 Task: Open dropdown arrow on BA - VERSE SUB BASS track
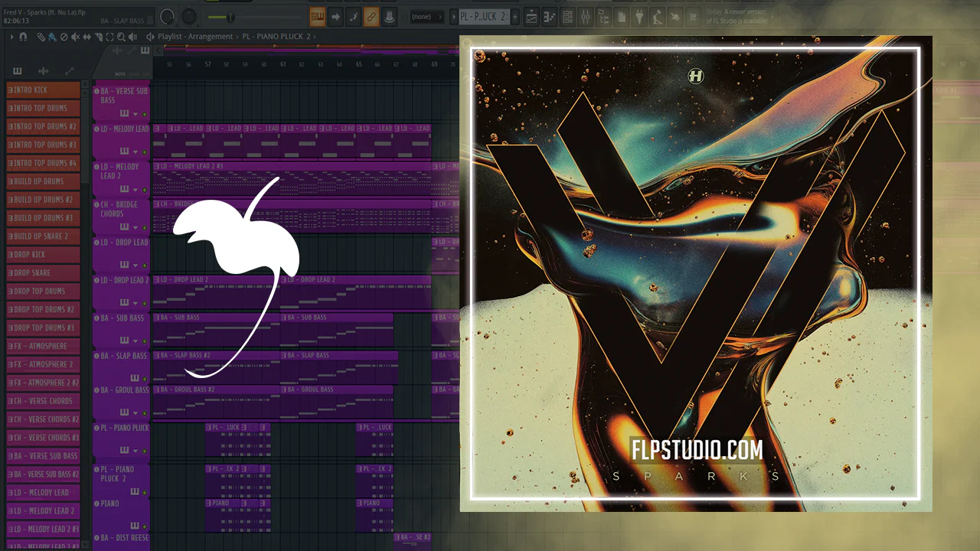pos(136,114)
